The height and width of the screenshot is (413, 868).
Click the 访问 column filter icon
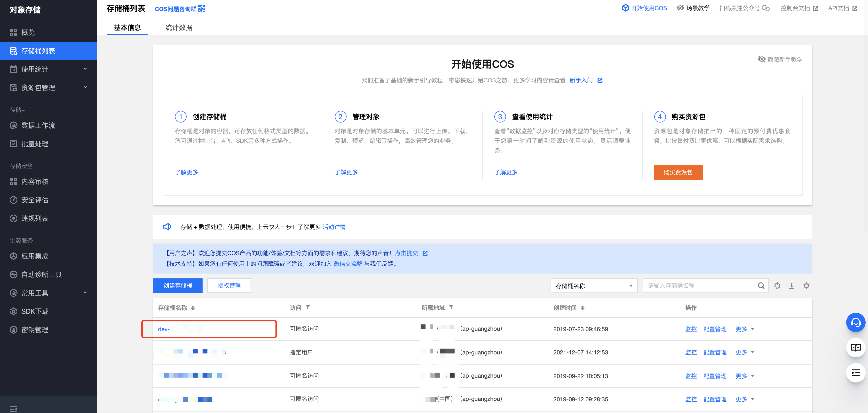click(x=308, y=307)
